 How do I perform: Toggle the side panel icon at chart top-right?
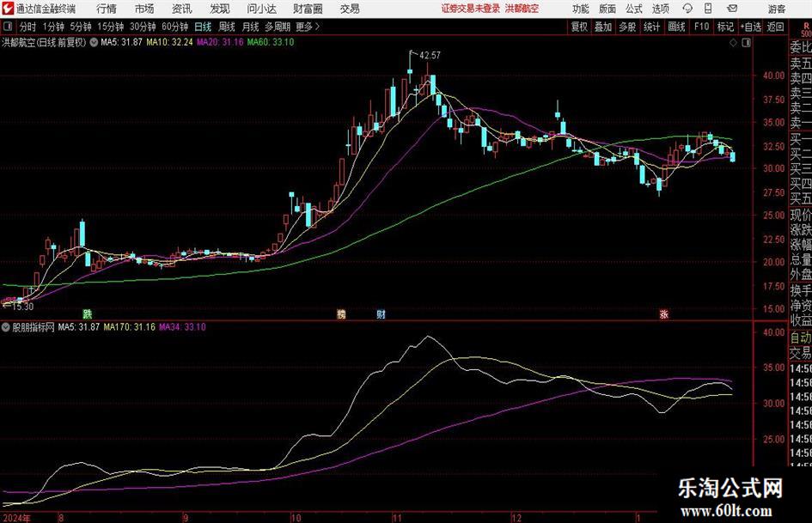(x=746, y=43)
